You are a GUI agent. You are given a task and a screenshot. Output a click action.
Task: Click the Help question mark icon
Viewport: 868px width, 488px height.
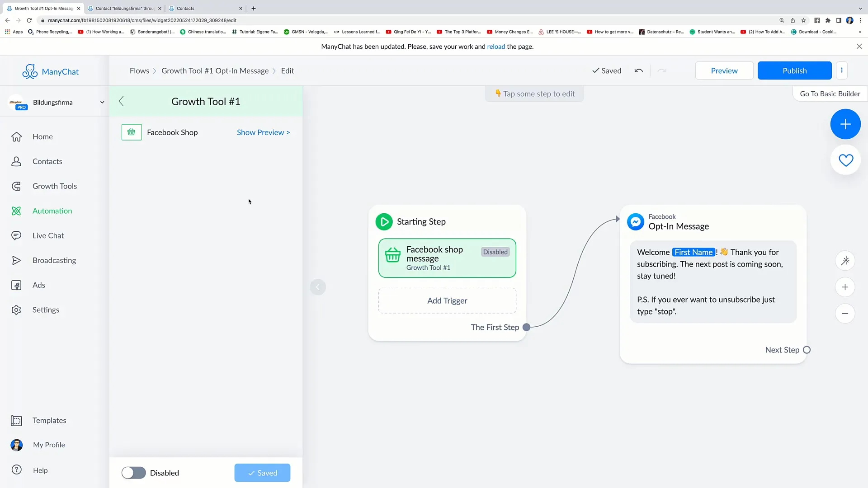(16, 470)
